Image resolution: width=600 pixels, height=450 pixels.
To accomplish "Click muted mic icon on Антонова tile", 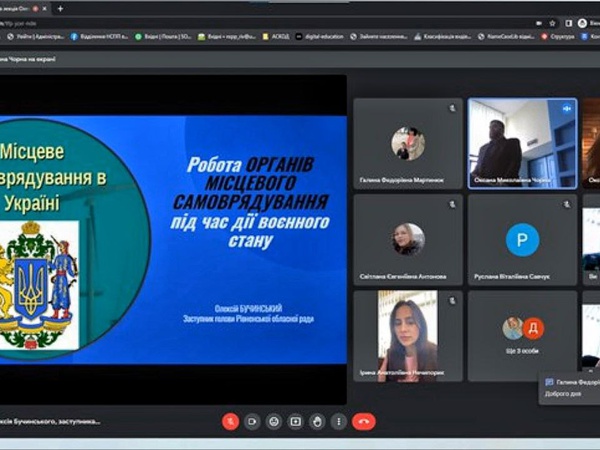I will point(452,205).
